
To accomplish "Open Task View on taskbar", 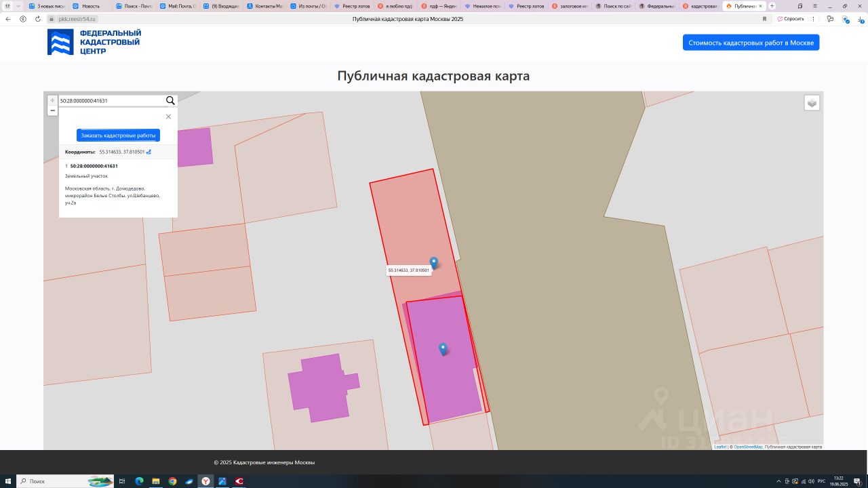I will pyautogui.click(x=122, y=481).
